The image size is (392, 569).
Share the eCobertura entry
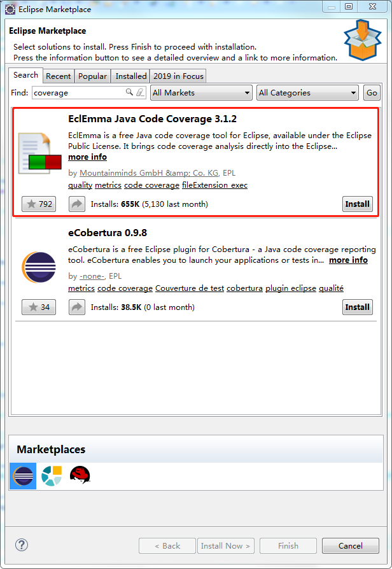[77, 307]
